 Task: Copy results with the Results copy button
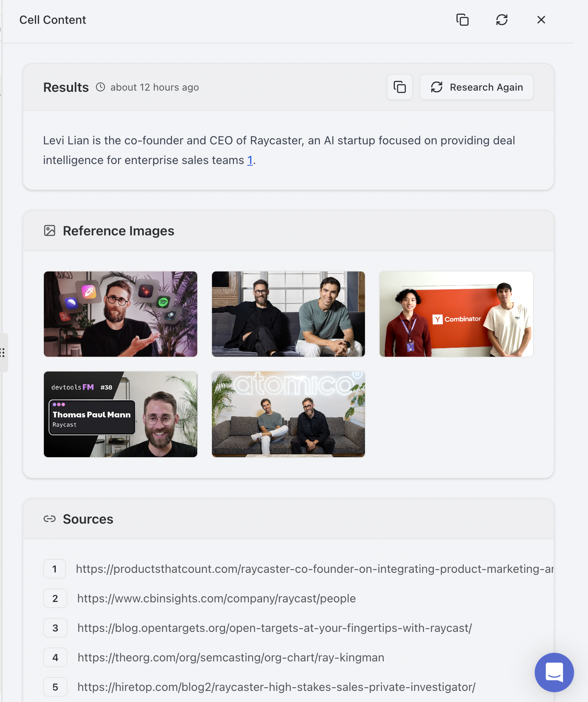tap(400, 87)
